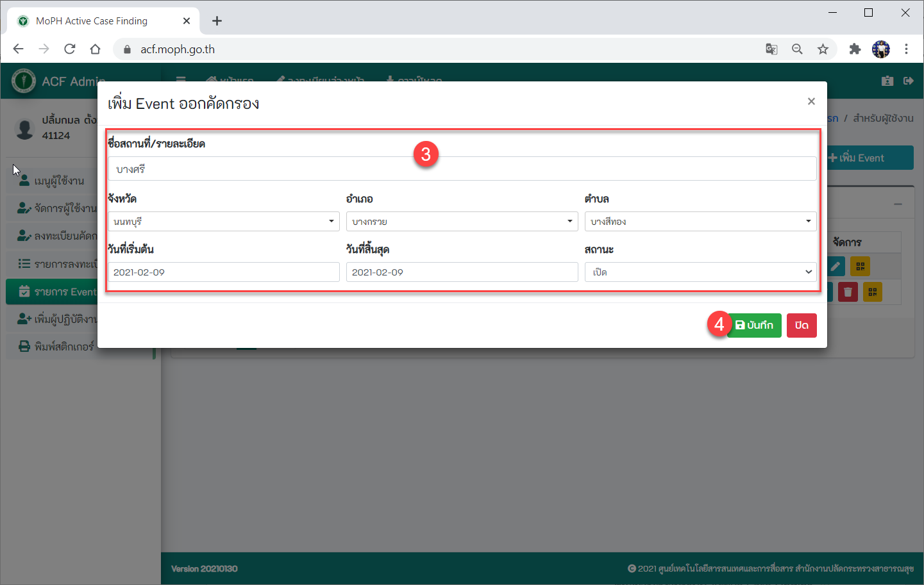
Task: Click the วันที่สิ้นสุด end date field
Action: [462, 272]
